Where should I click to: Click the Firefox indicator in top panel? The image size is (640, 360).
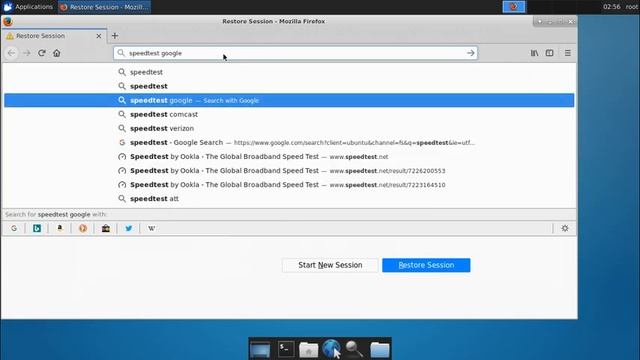tap(514, 7)
